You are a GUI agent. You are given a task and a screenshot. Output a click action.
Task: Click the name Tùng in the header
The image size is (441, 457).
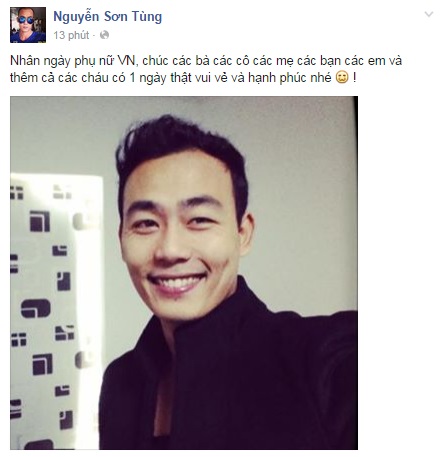pyautogui.click(x=147, y=17)
